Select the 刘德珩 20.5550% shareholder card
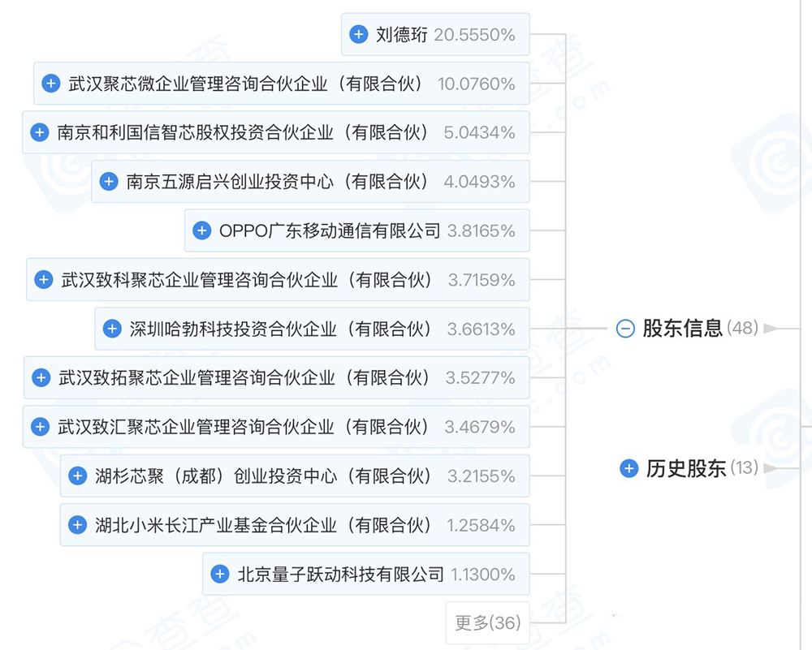 click(x=435, y=34)
